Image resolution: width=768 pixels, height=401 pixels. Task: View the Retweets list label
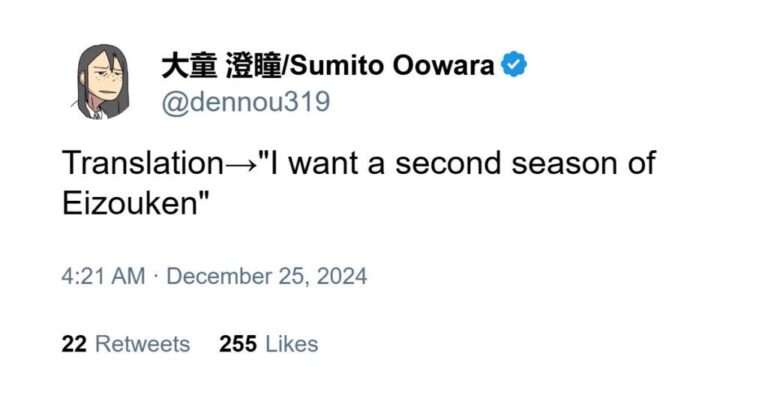(x=143, y=344)
